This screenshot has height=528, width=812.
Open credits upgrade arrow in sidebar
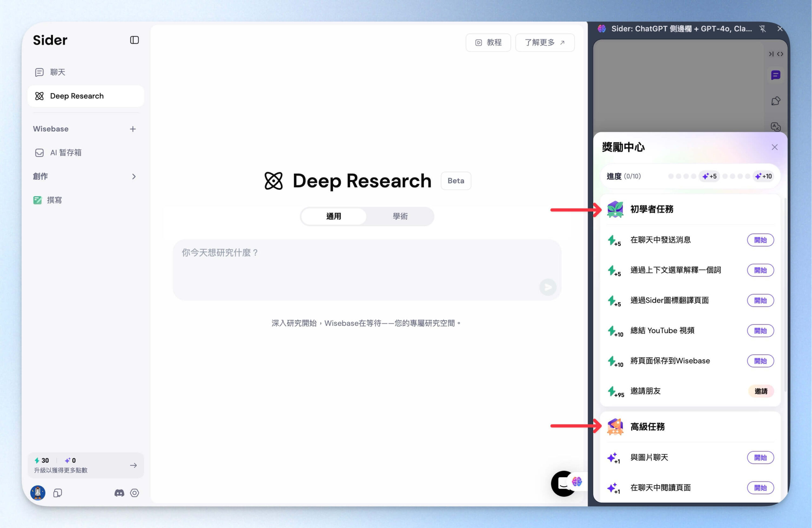click(x=134, y=465)
